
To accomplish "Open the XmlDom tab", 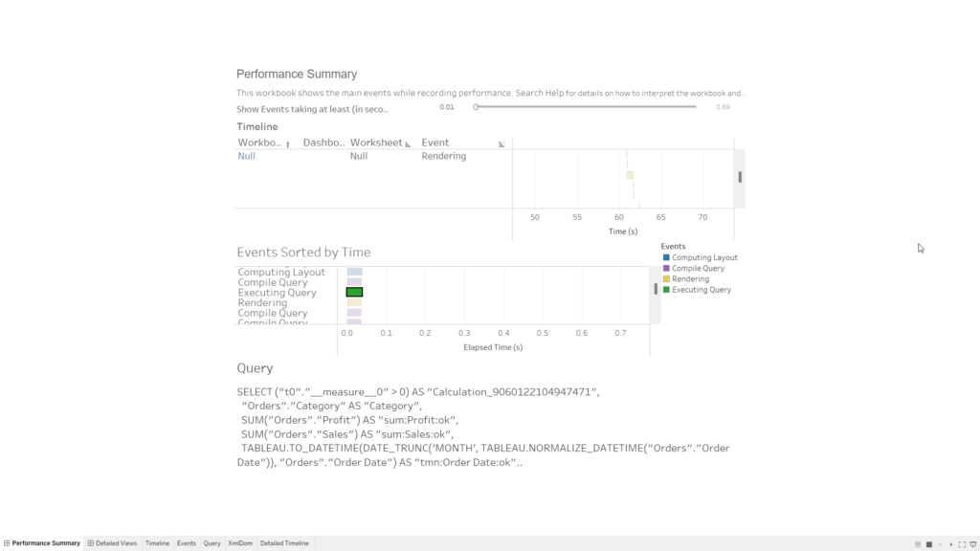I will [239, 542].
